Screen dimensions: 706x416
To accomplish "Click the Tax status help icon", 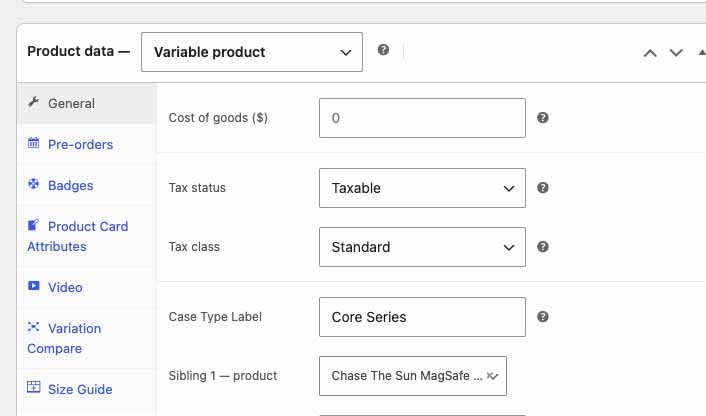I will coord(543,188).
